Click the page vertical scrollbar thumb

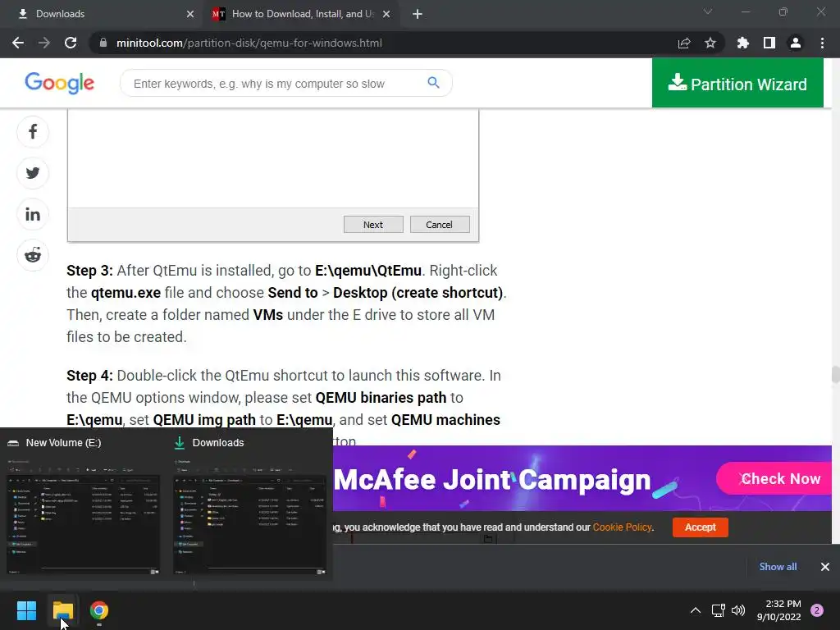tap(835, 374)
